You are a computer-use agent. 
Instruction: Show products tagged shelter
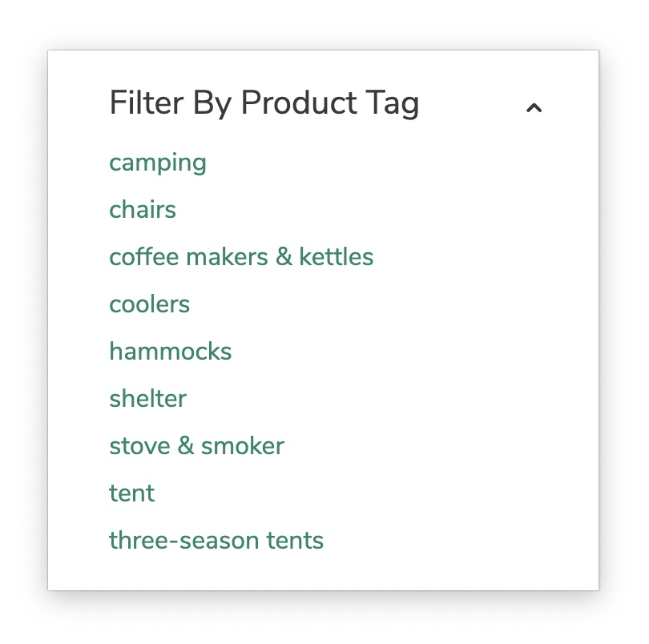[x=148, y=399]
